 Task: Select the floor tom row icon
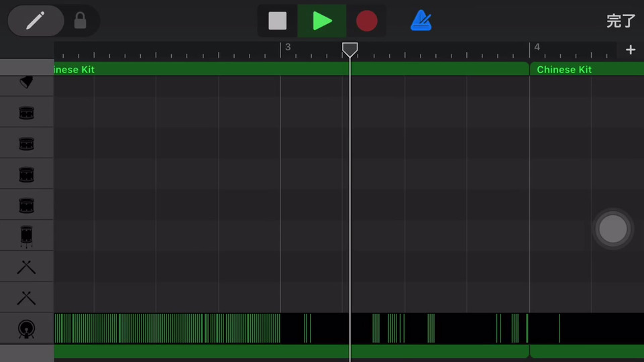tap(27, 237)
